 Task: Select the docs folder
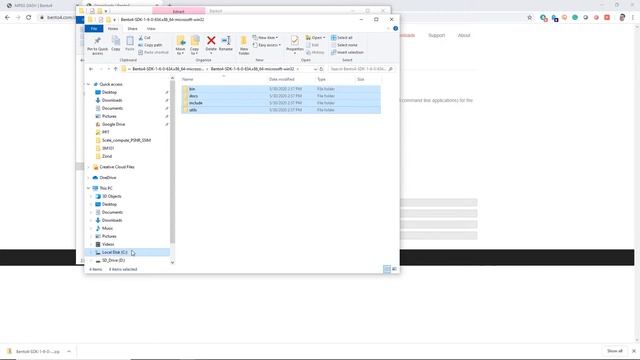[x=281, y=96]
